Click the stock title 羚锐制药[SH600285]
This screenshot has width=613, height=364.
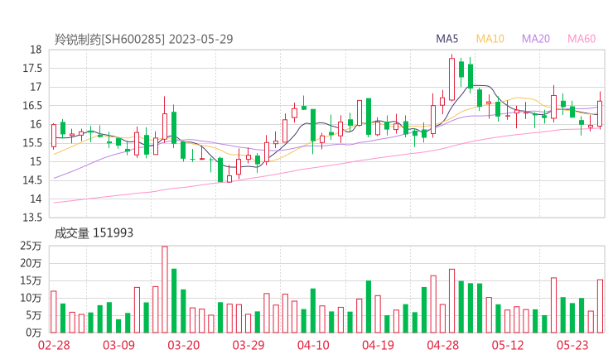click(x=109, y=39)
